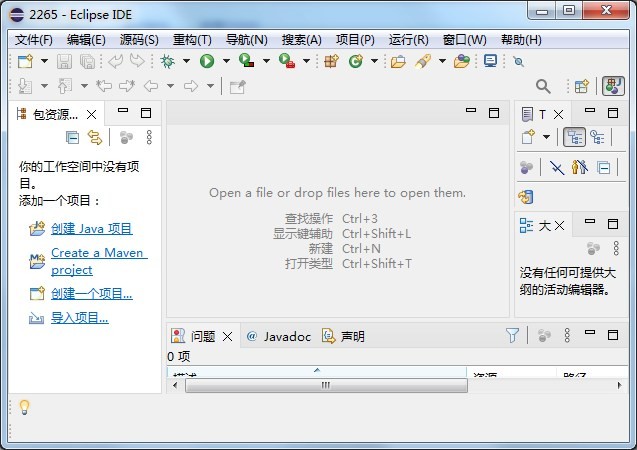Click the New wizard toolbar icon

coord(26,61)
